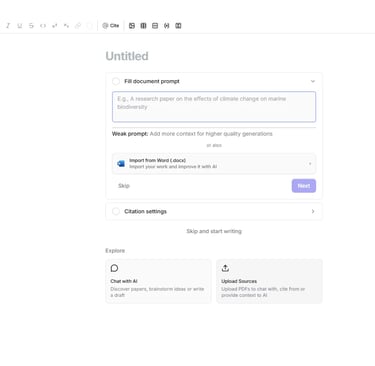Click the chat bubble icon
375x366 pixels.
click(x=114, y=268)
